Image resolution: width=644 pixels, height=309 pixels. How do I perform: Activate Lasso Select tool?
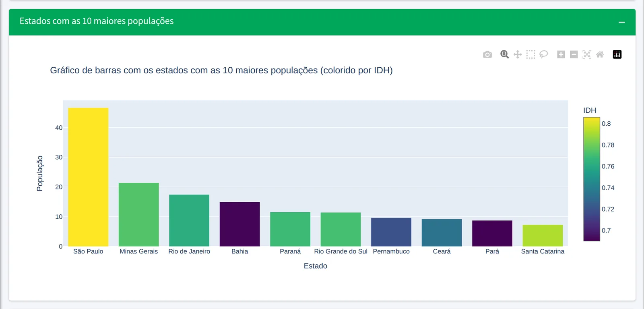tap(544, 54)
